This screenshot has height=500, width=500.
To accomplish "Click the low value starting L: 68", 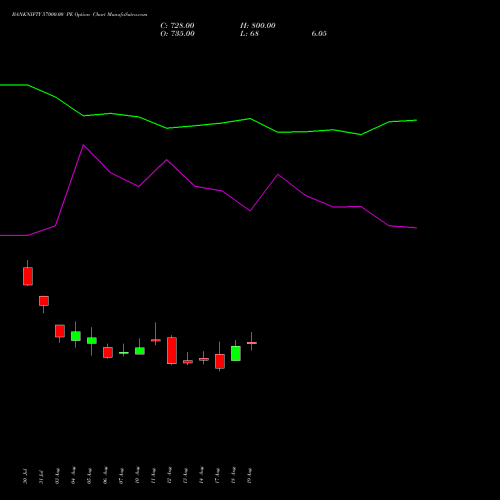I will 249,34.
